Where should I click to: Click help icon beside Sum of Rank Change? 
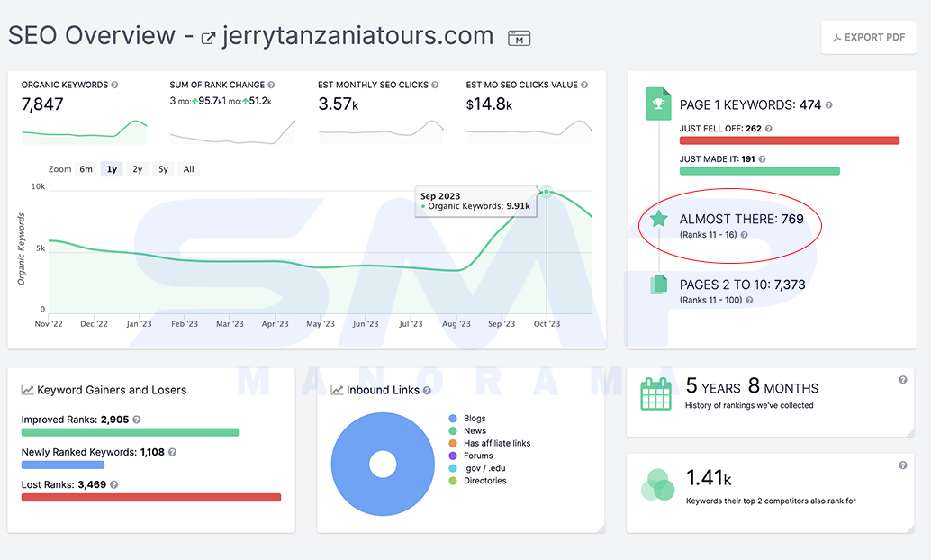[x=271, y=85]
